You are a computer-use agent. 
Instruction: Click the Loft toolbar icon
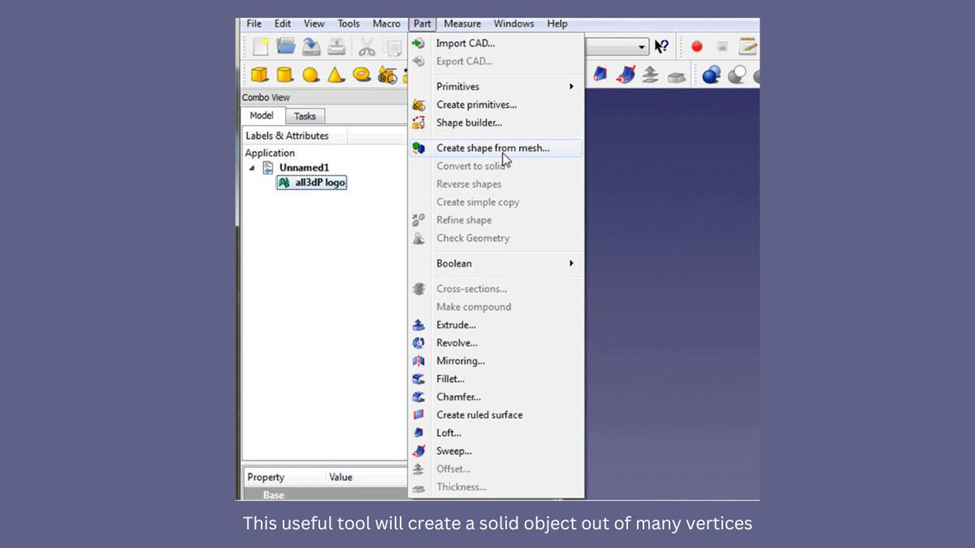[x=600, y=75]
